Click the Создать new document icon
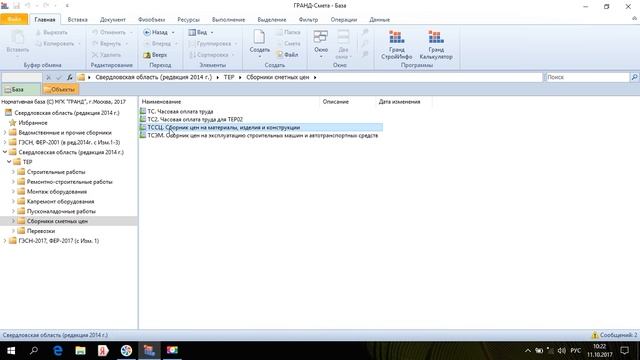 pyautogui.click(x=260, y=37)
